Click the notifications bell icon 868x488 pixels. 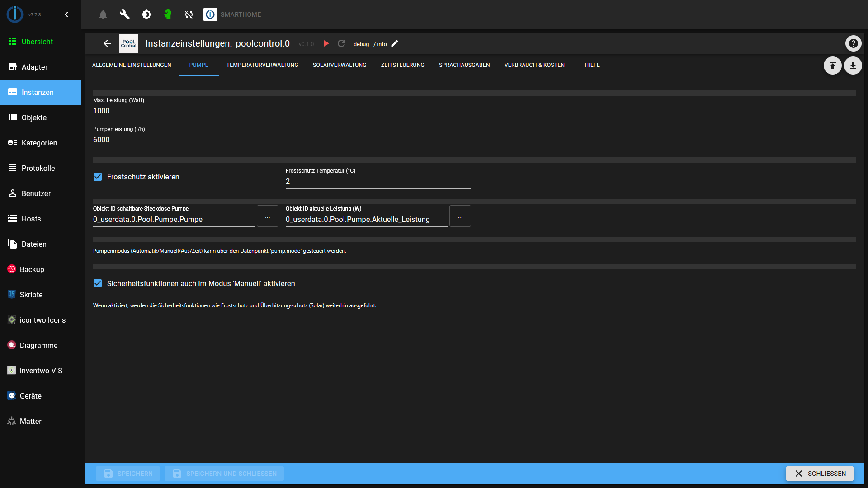103,14
